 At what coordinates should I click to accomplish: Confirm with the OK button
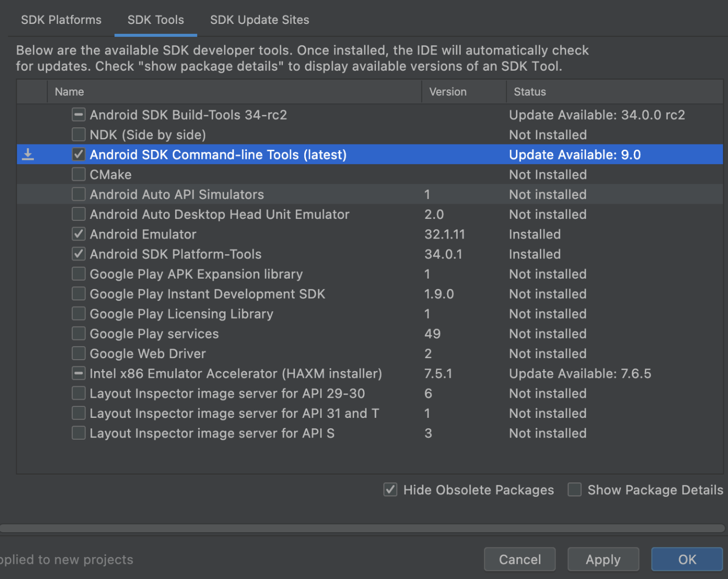687,560
